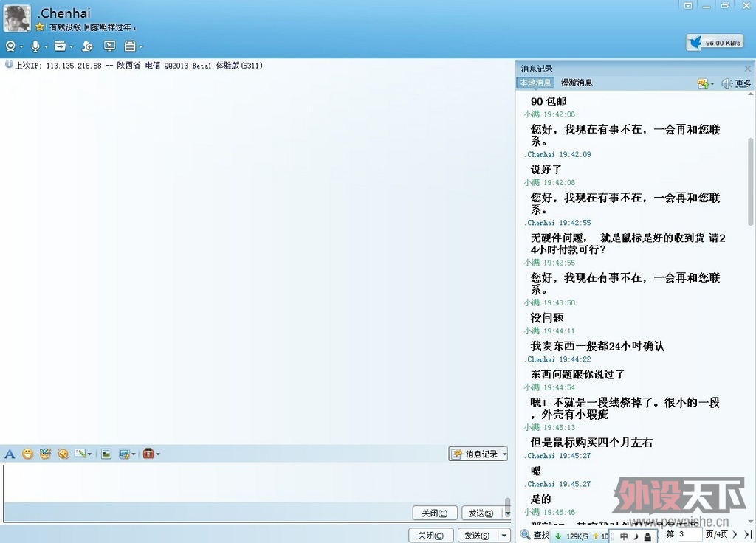Switch to the 本地消息 tab
756x543 pixels.
535,83
